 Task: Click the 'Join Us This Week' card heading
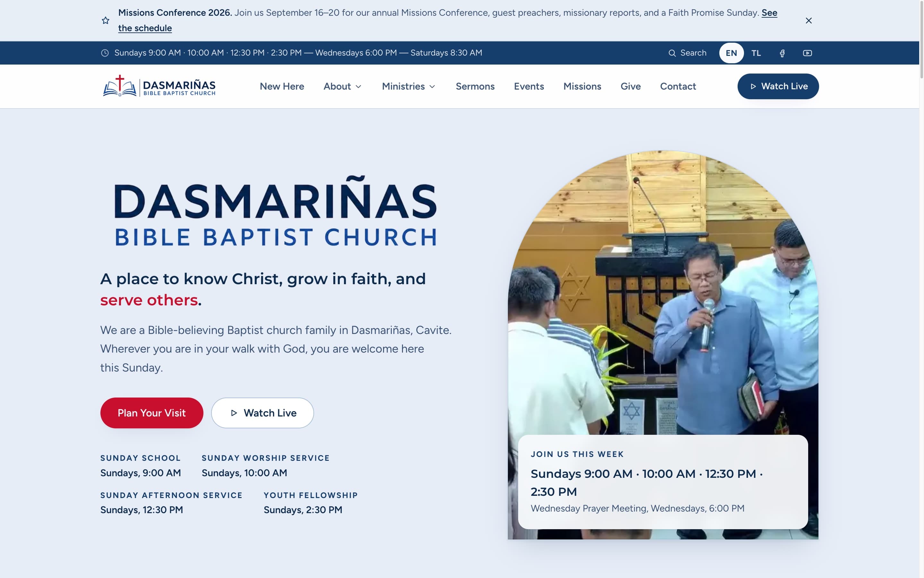pyautogui.click(x=577, y=454)
